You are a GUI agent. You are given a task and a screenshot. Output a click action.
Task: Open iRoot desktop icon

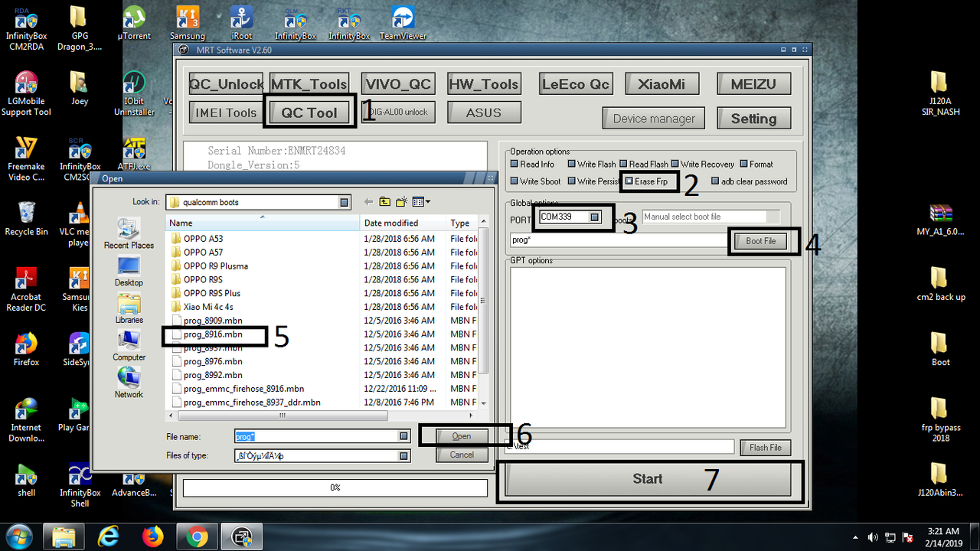coord(242,23)
